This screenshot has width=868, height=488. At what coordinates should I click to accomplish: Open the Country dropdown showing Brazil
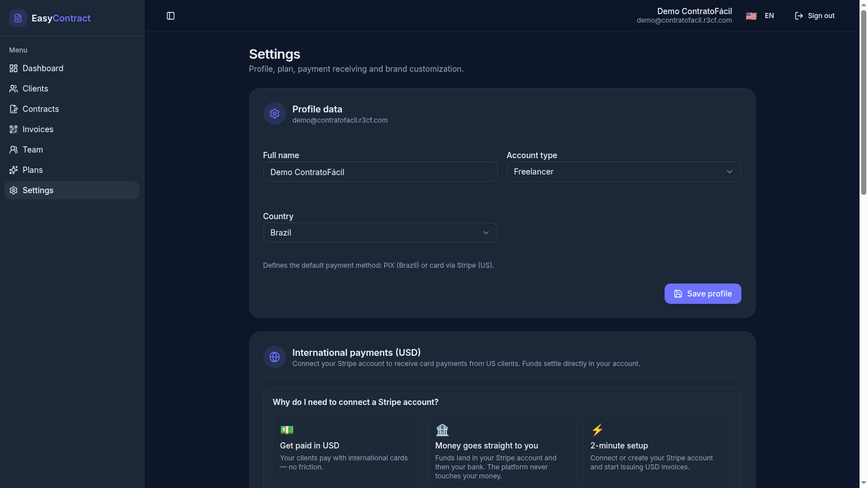pyautogui.click(x=380, y=233)
